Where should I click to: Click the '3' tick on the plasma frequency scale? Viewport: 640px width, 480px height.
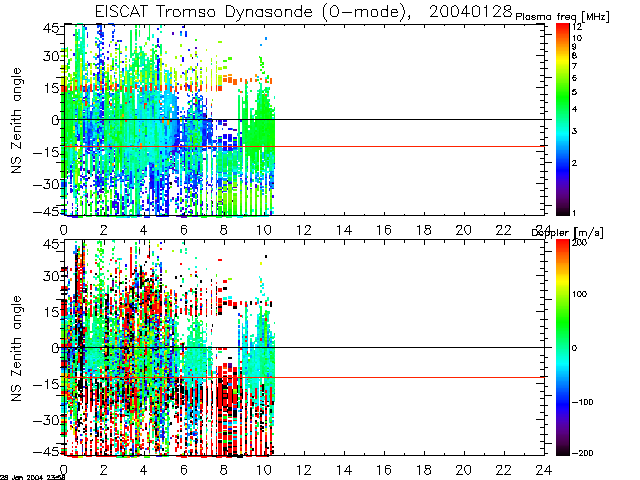click(x=574, y=131)
